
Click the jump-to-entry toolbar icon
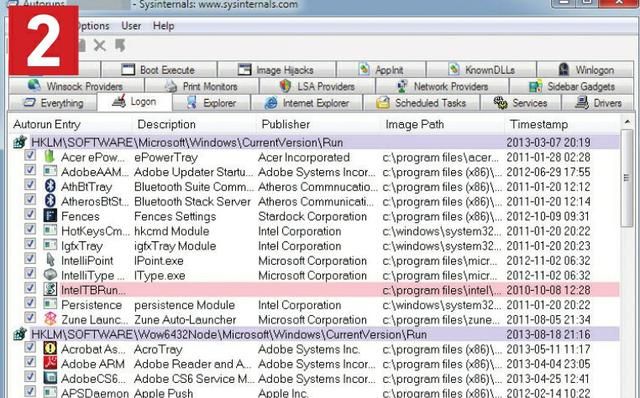[120, 45]
